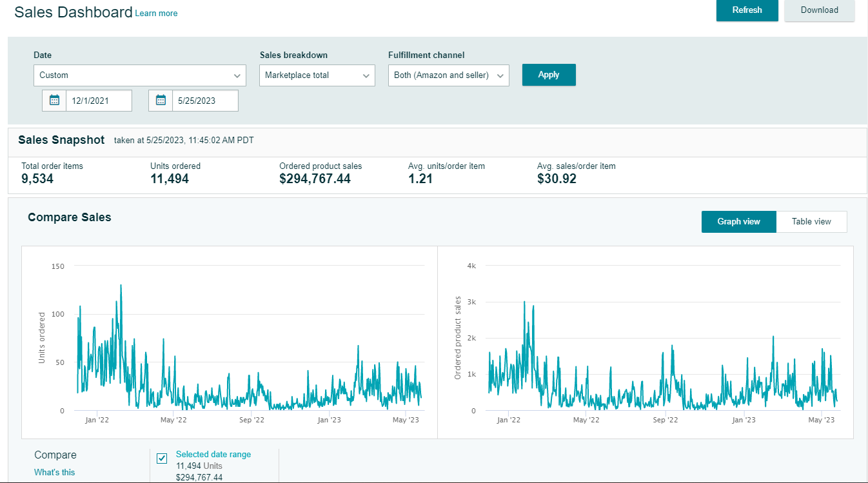Click the Jan '23 label on units chart
Image resolution: width=868 pixels, height=483 pixels.
pyautogui.click(x=329, y=420)
